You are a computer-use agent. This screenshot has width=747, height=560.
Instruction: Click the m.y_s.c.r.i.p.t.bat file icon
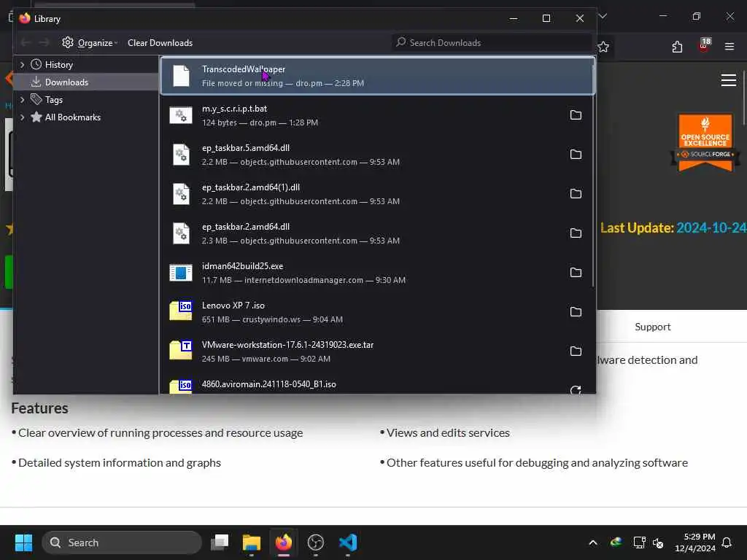181,115
